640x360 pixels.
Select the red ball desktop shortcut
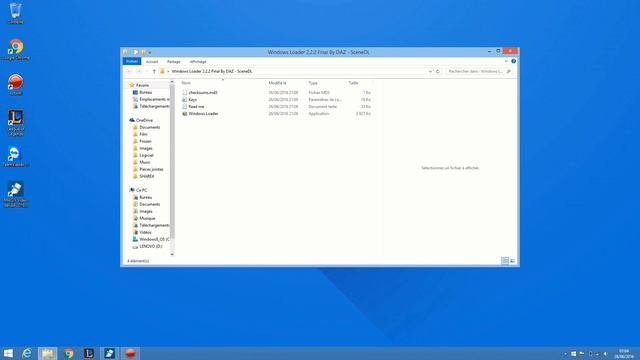pyautogui.click(x=16, y=84)
